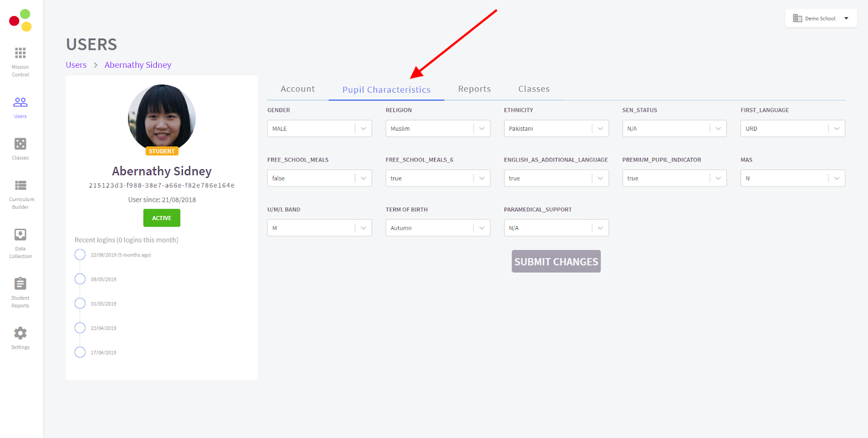Image resolution: width=868 pixels, height=438 pixels.
Task: Expand the Gender dropdown
Action: (319, 128)
